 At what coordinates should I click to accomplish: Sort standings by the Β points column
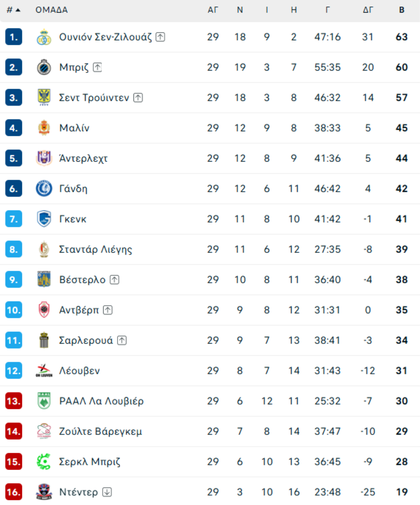(401, 10)
